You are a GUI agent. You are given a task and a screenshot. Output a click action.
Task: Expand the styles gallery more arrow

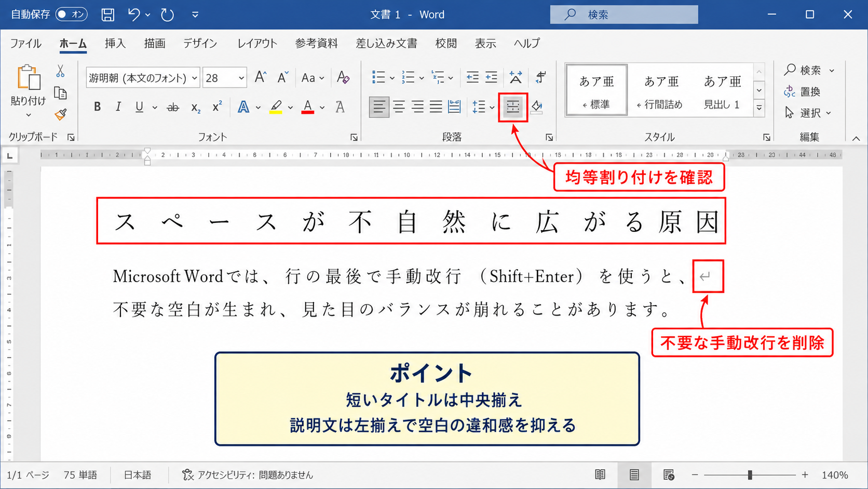point(759,108)
